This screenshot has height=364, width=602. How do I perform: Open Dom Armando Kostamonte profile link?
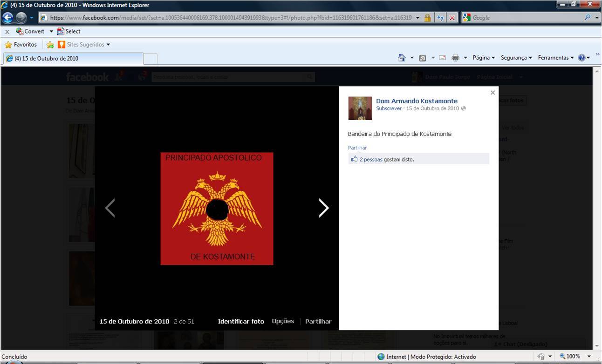click(x=417, y=101)
